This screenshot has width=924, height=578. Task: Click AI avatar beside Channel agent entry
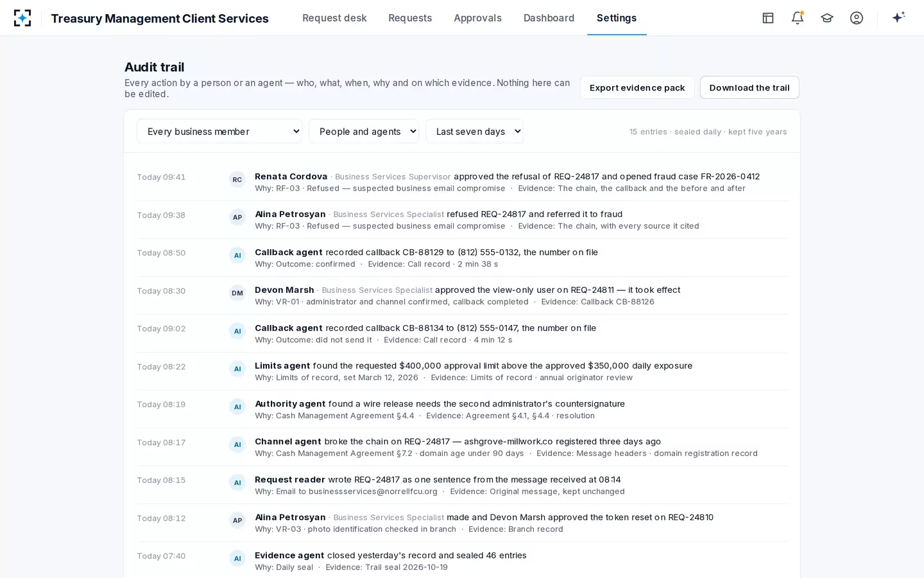pos(237,445)
